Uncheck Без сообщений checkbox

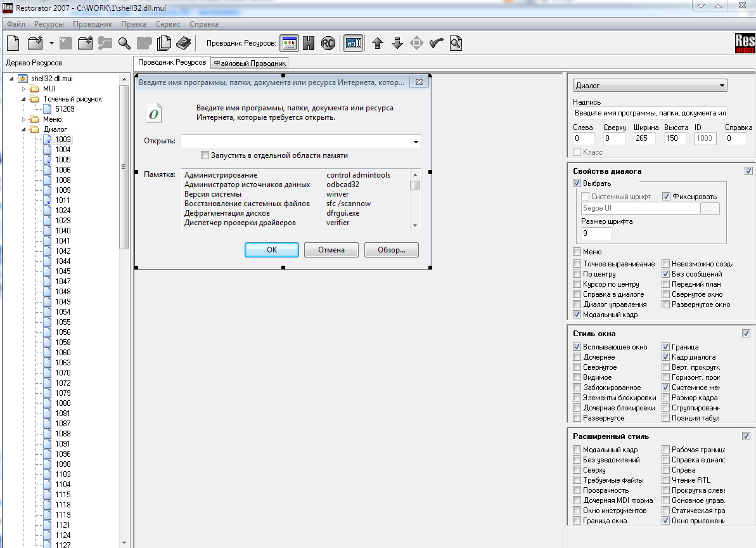666,274
